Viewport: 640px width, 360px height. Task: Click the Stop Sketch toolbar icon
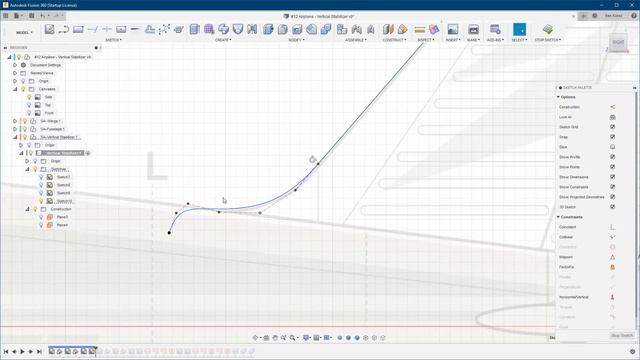tap(548, 29)
